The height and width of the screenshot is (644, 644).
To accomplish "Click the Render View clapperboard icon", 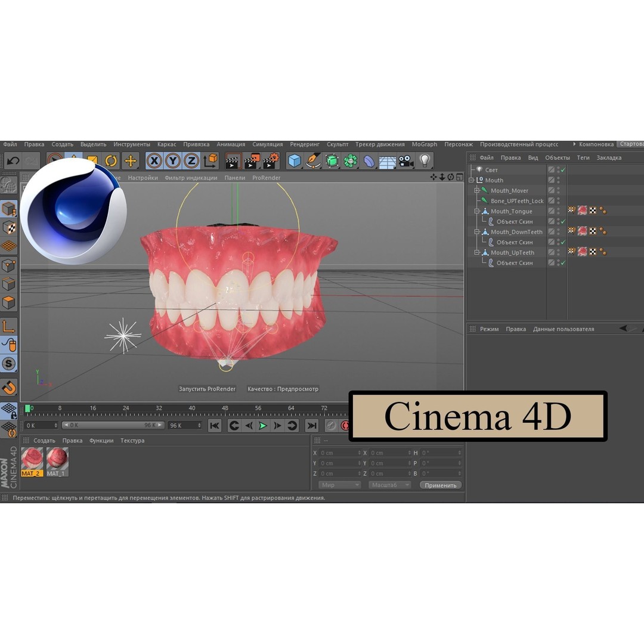I will 232,161.
